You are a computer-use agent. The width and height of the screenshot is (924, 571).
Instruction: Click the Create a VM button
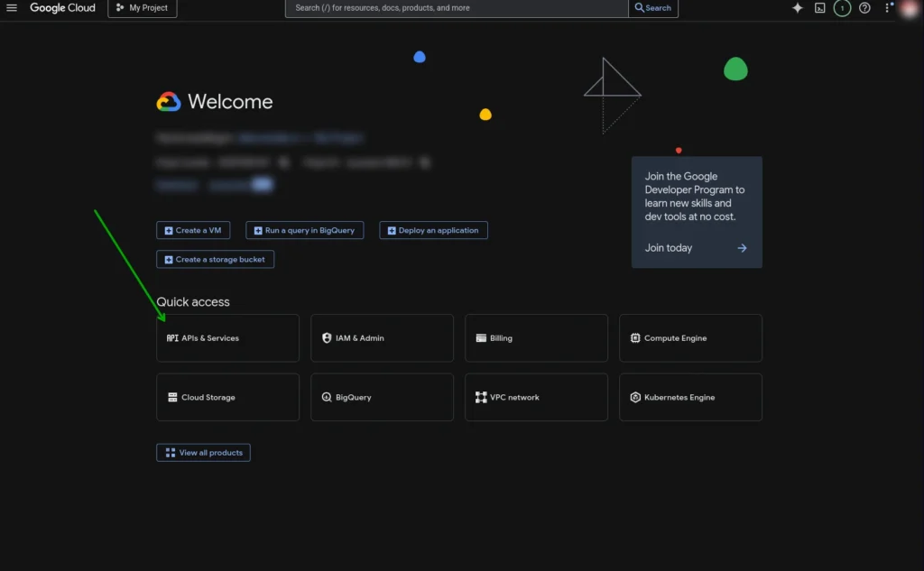pos(193,230)
